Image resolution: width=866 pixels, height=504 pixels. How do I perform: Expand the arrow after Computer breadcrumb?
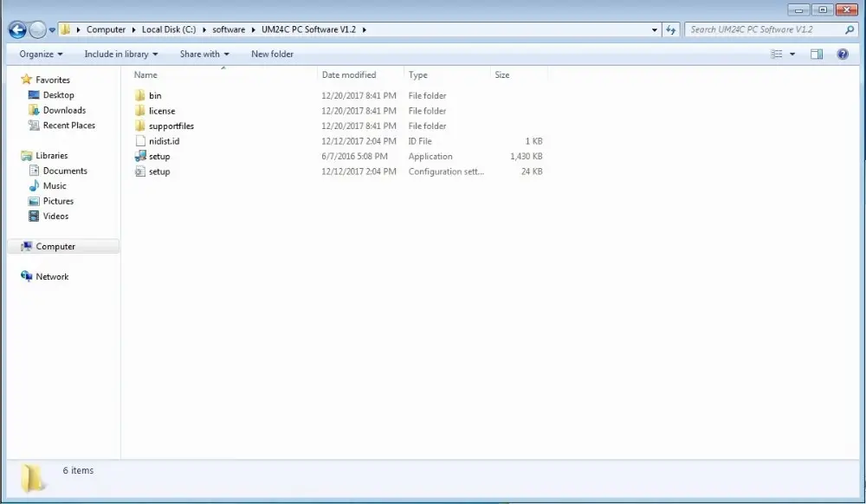(x=133, y=29)
